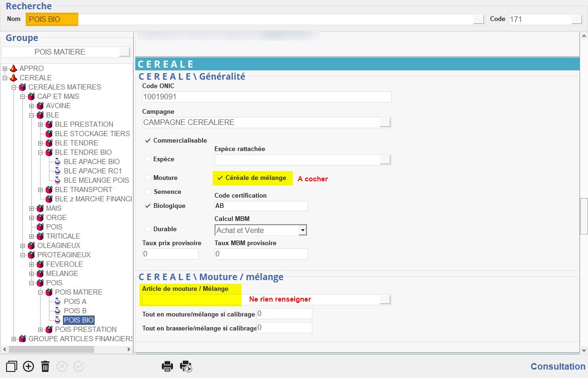
Task: Click the print preview icon
Action: click(186, 366)
